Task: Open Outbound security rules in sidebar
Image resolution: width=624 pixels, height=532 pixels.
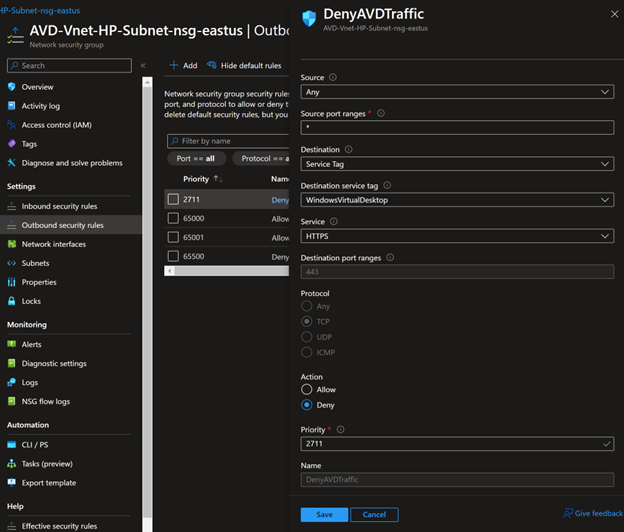Action: click(71, 225)
